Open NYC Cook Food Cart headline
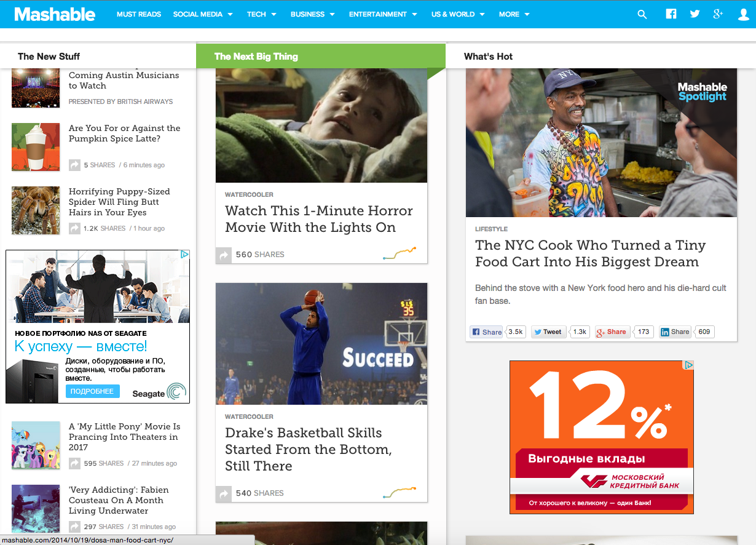This screenshot has height=545, width=756. 591,253
